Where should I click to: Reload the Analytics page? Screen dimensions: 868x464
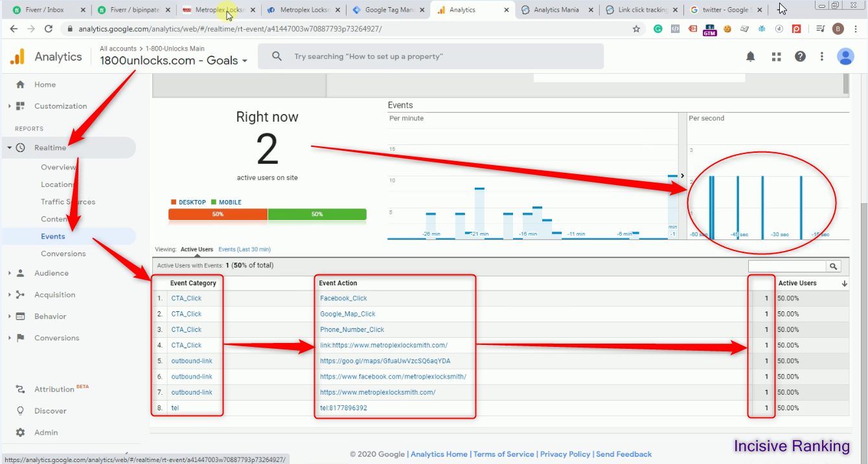[x=49, y=29]
